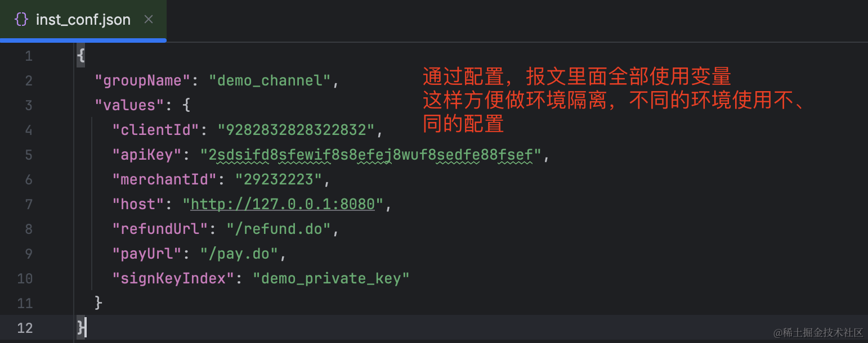
Task: Open the http://127.0.0.1:8080 link
Action: pyautogui.click(x=283, y=204)
